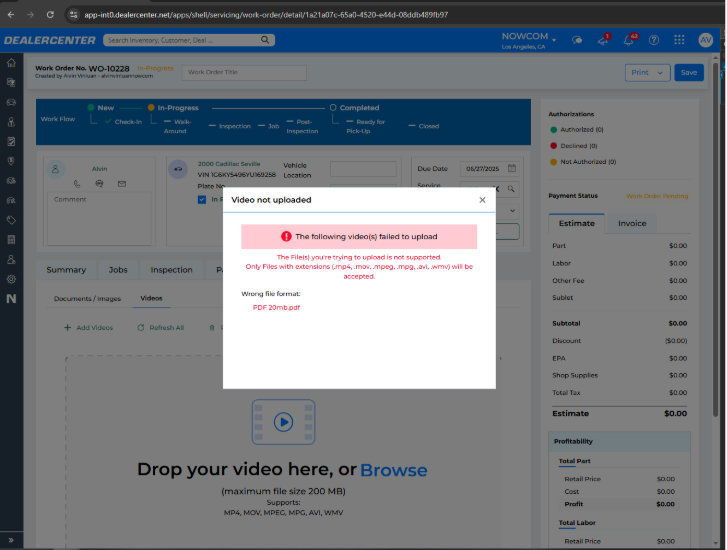Click the N logo in sidebar

(x=11, y=299)
